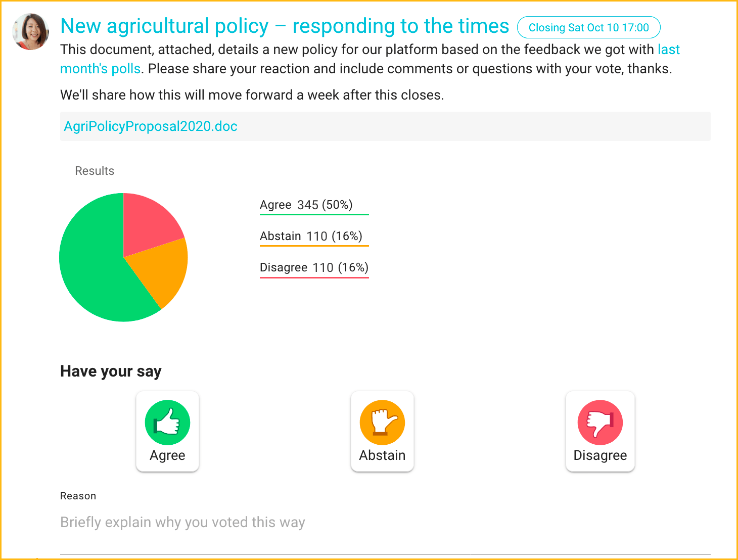
Task: Click the 'Closing Sat Oct 10 17:00' badge
Action: (x=589, y=28)
